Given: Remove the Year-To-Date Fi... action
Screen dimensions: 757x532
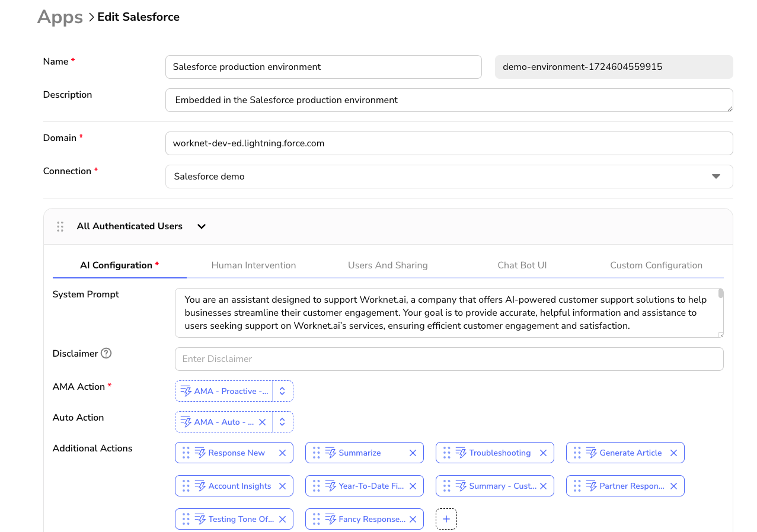Looking at the screenshot, I should 413,486.
